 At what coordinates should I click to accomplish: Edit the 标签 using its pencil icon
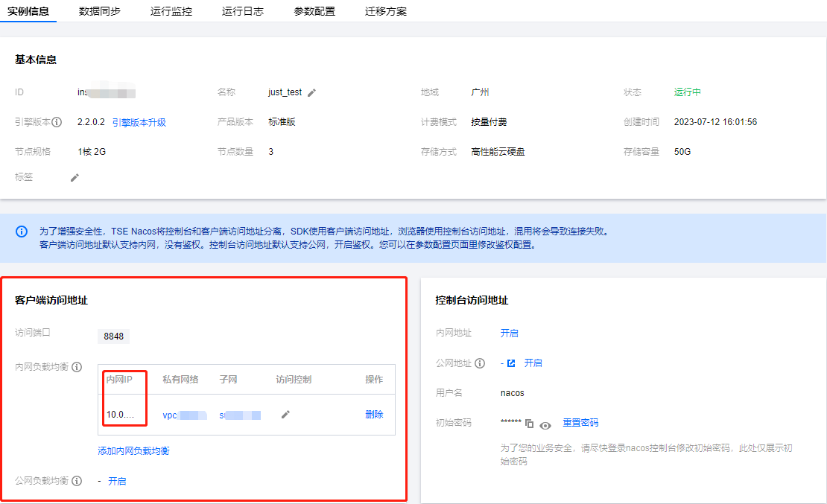point(75,178)
